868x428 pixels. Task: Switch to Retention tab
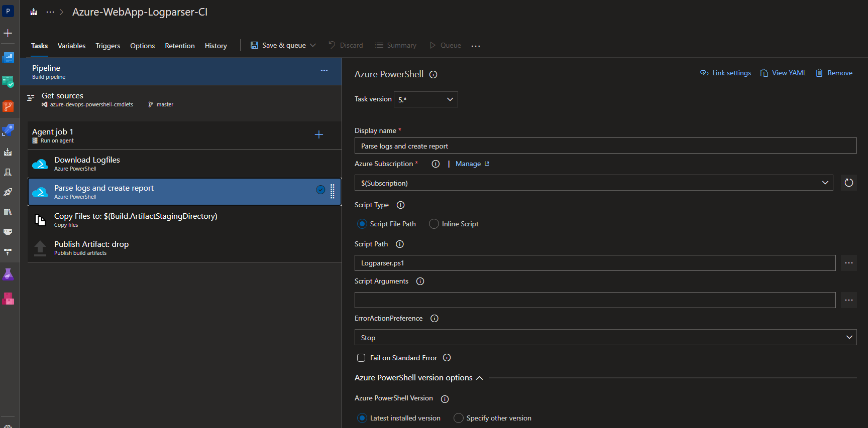point(179,46)
